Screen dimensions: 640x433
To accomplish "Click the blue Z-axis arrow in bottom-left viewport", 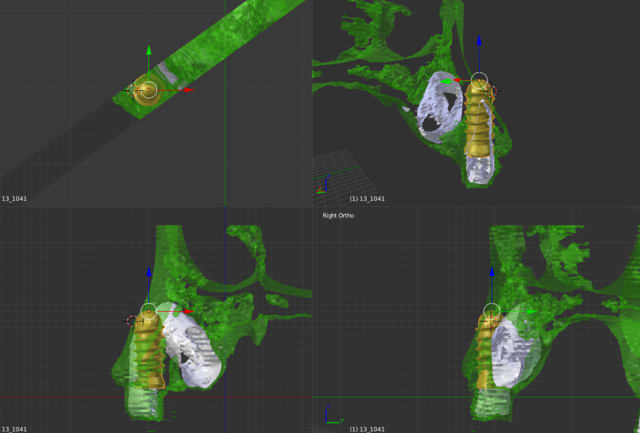I will click(x=149, y=272).
